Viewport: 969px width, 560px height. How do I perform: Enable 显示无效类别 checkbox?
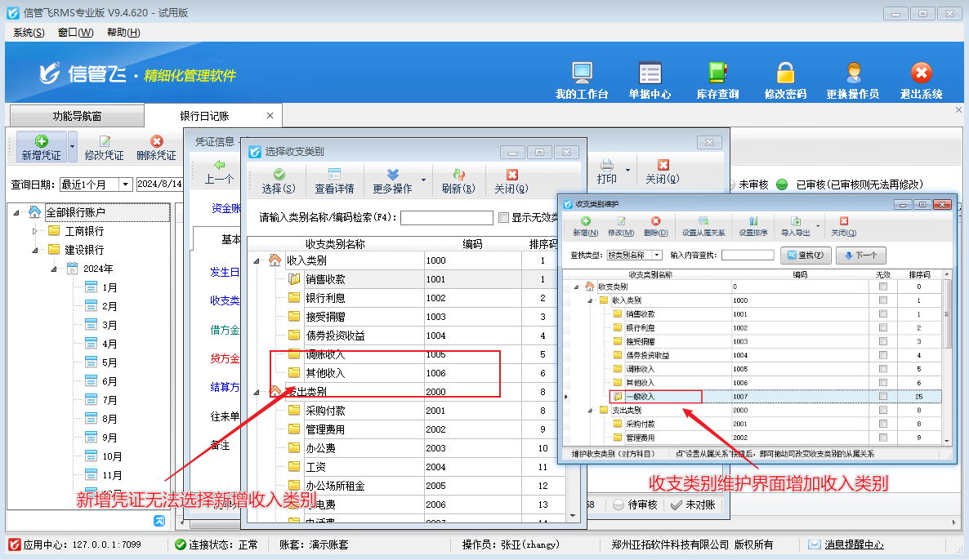coord(503,217)
